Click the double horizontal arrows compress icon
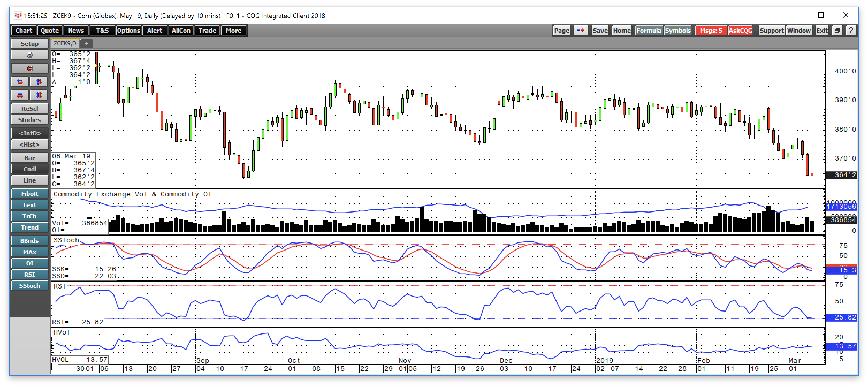This screenshot has width=868, height=387. tap(20, 95)
